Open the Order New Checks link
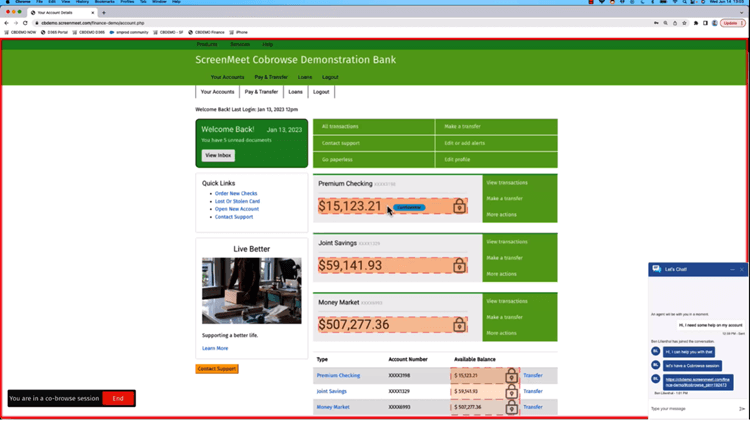This screenshot has height=422, width=750. (236, 193)
